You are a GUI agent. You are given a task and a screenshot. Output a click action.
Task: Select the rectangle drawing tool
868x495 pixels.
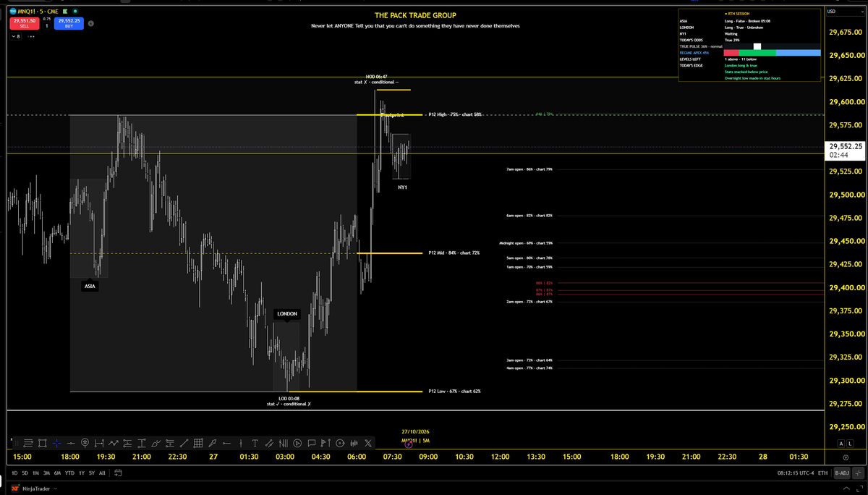click(x=42, y=443)
